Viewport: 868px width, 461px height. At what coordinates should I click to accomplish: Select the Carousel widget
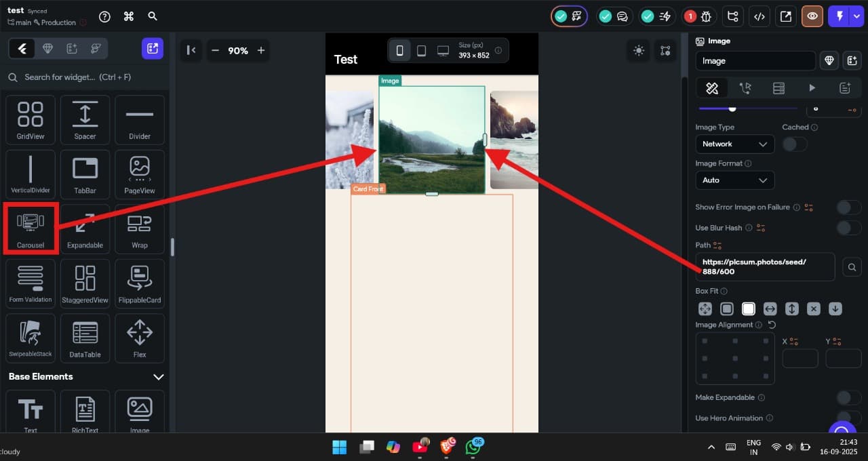tap(31, 229)
